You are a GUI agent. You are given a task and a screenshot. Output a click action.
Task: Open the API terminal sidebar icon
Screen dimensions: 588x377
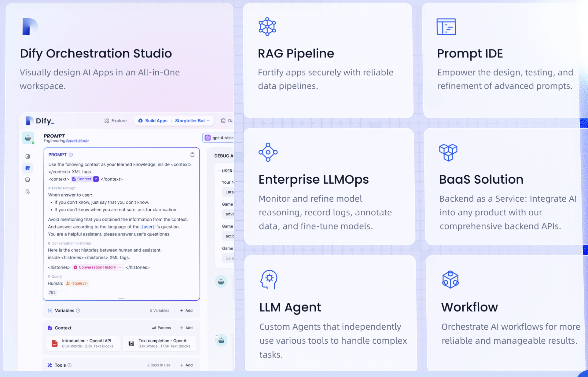(28, 180)
